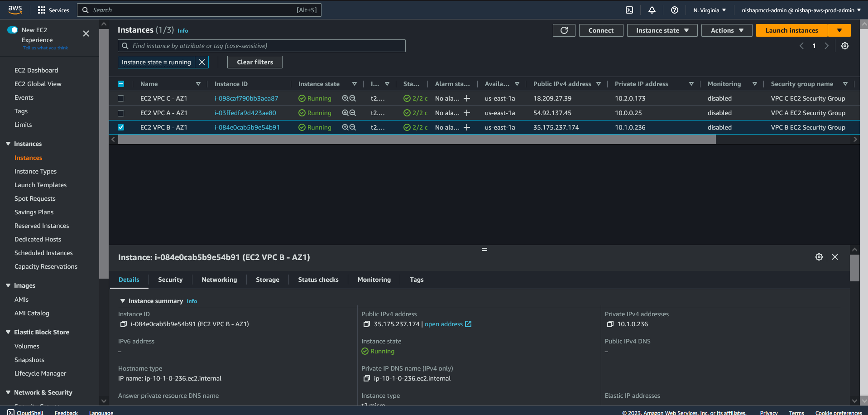Copy the instance ID in Instance summary

click(123, 324)
